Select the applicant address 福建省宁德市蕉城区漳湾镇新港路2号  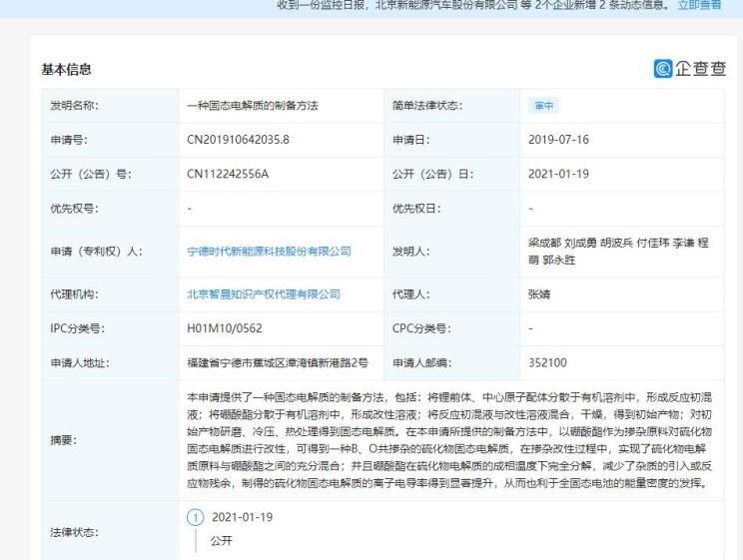click(x=278, y=363)
